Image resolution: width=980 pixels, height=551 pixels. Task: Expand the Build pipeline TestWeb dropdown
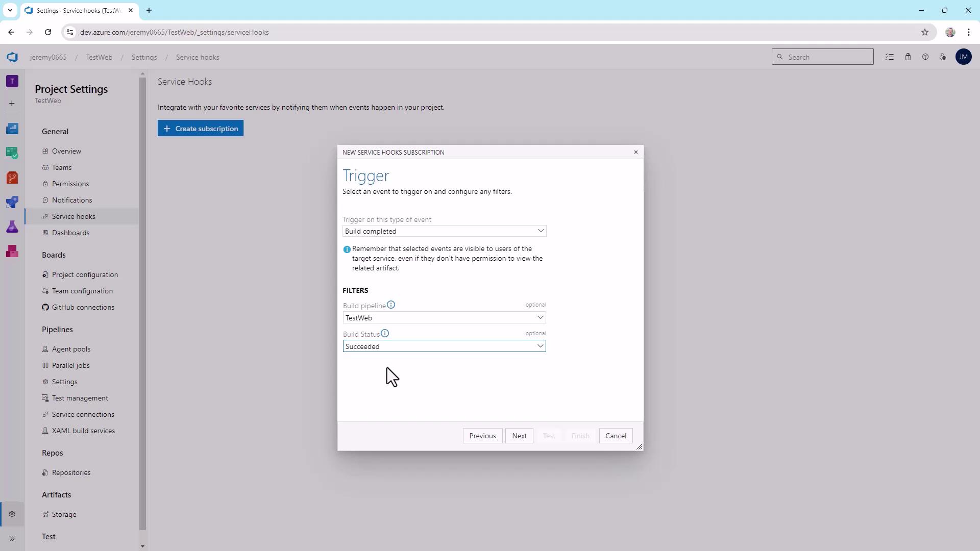coord(444,318)
